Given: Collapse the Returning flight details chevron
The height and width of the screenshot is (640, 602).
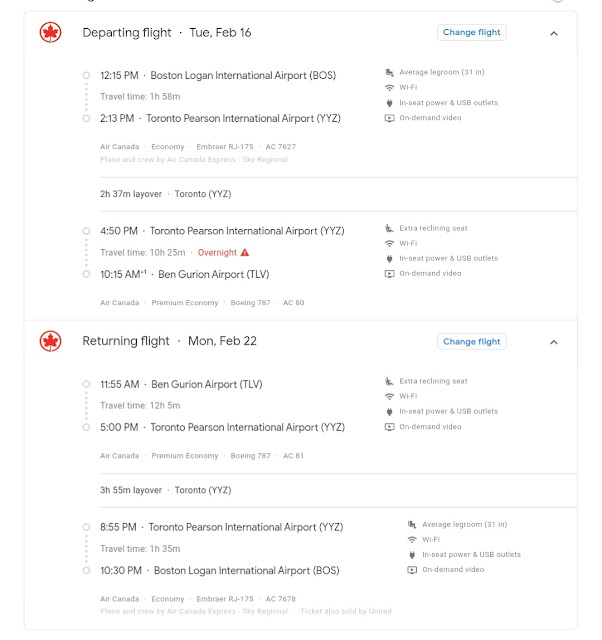Looking at the screenshot, I should (x=554, y=342).
